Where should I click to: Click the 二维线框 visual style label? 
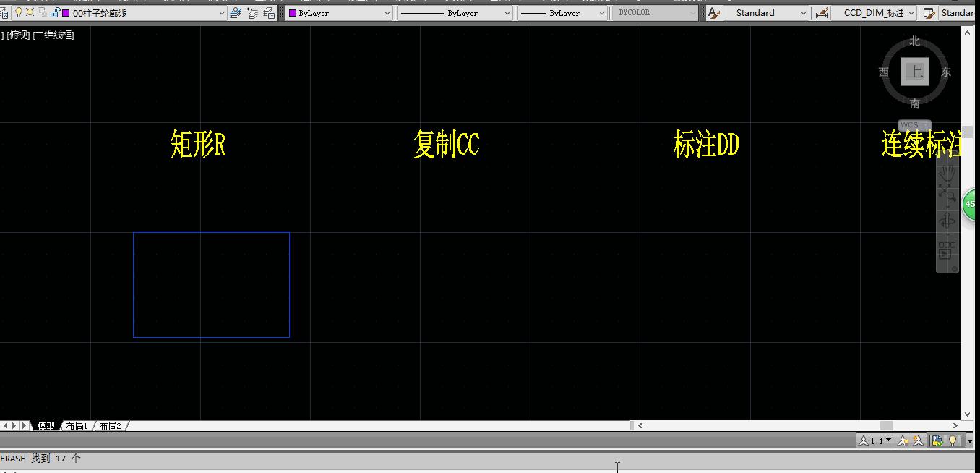53,35
